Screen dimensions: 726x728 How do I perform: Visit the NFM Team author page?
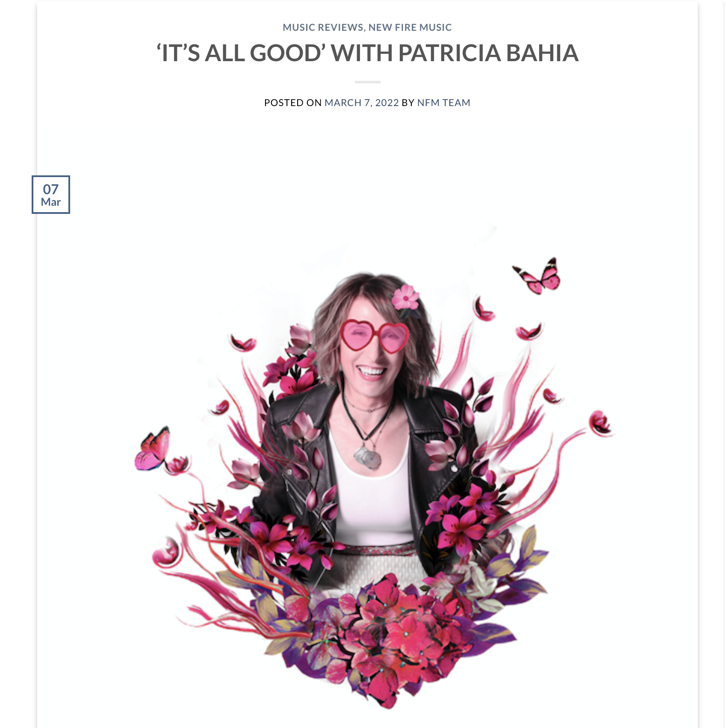tap(443, 103)
